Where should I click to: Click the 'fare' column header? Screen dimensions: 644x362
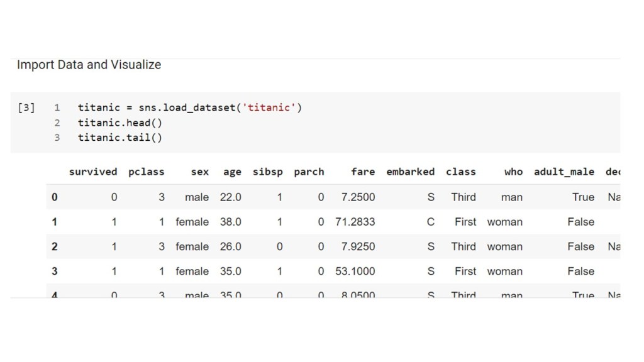(363, 172)
